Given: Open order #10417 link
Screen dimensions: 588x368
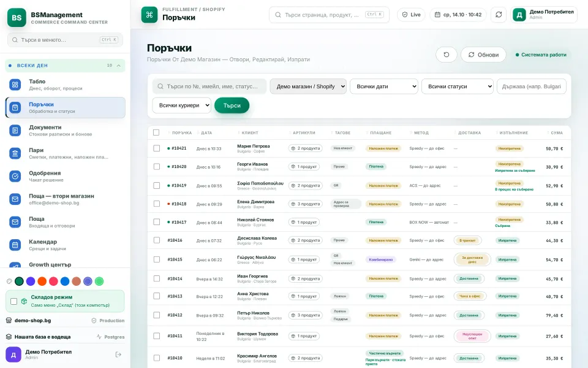Looking at the screenshot, I should (x=179, y=222).
